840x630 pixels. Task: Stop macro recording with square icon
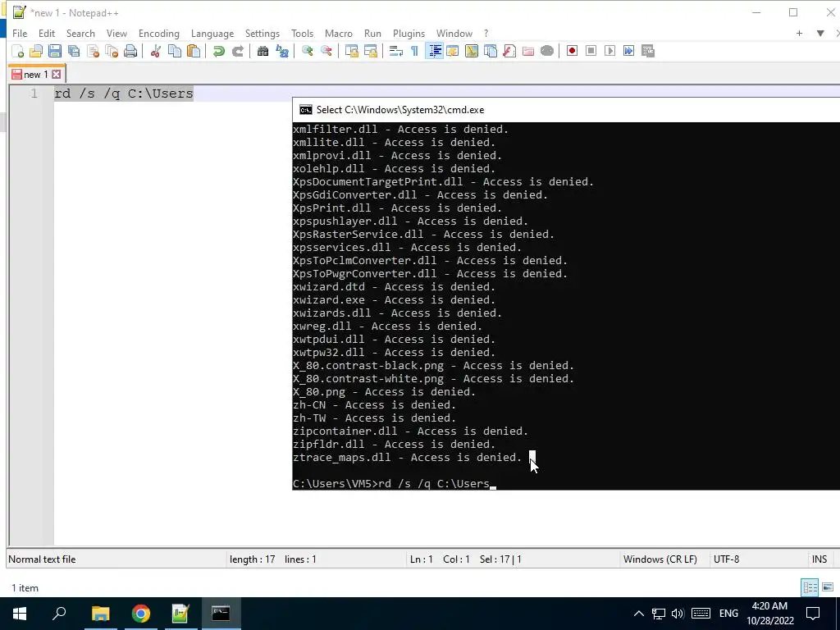coord(591,51)
